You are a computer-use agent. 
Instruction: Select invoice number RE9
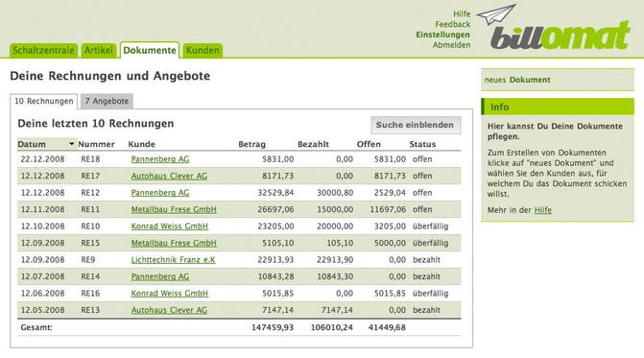click(88, 259)
